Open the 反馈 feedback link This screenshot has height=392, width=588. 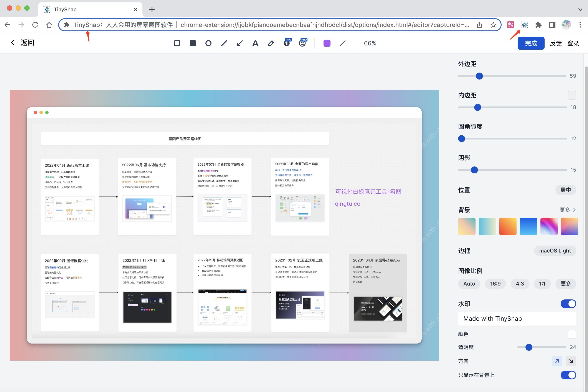pyautogui.click(x=555, y=43)
